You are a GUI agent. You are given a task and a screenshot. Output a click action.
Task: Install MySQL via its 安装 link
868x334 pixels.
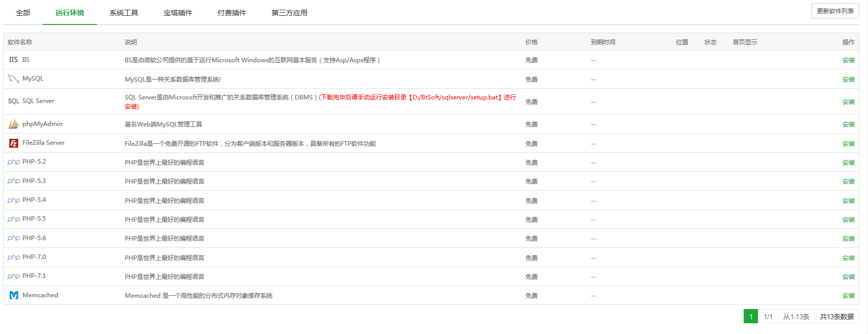tap(849, 80)
